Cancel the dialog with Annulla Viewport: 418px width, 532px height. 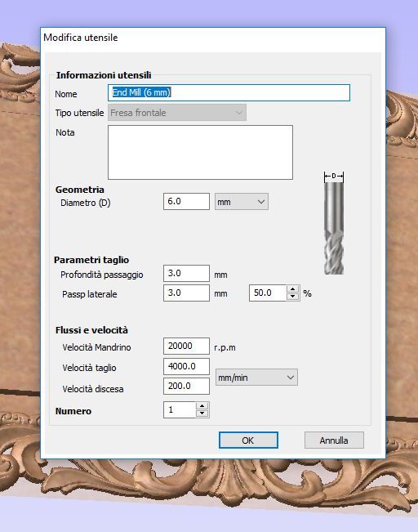334,440
